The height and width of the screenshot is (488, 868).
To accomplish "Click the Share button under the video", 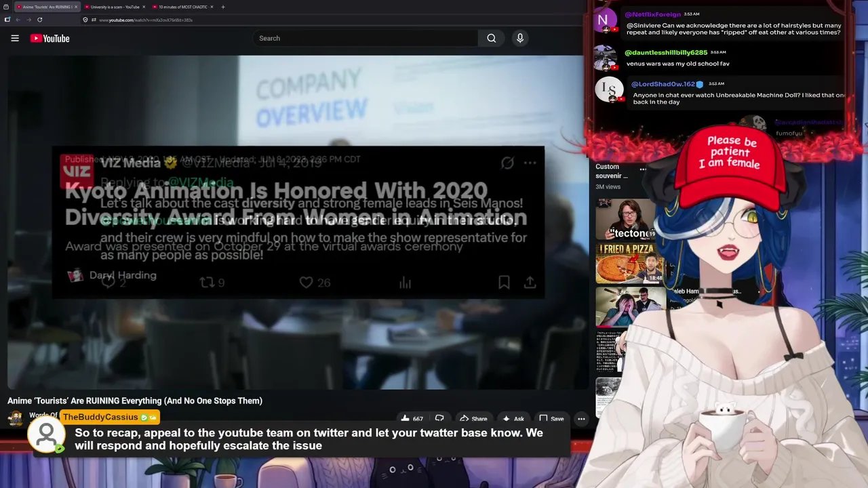I will click(x=473, y=419).
